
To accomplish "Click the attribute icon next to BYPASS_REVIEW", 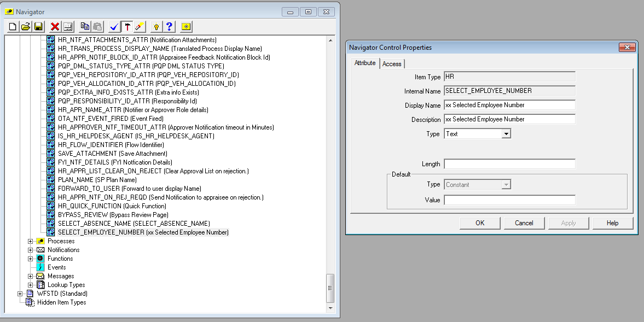I will [50, 214].
